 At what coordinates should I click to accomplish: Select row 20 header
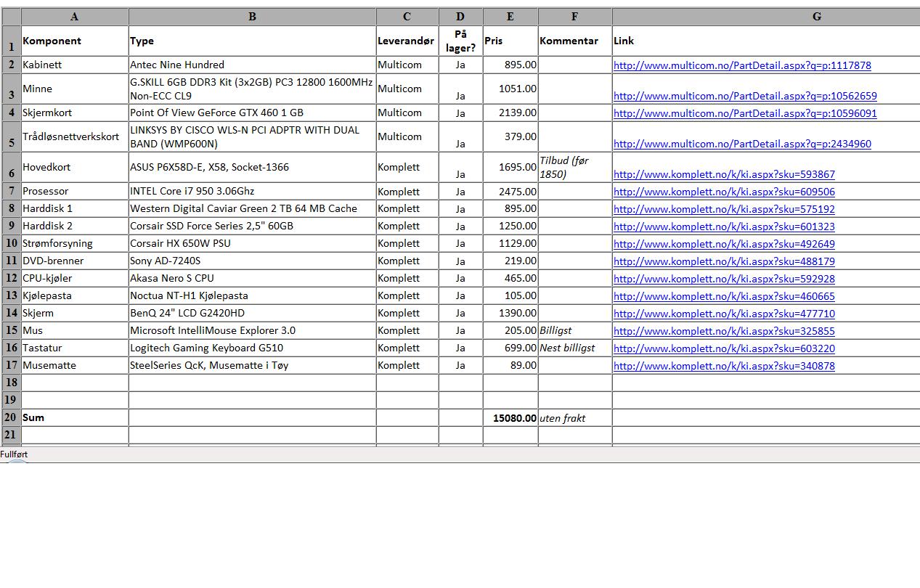click(x=12, y=418)
